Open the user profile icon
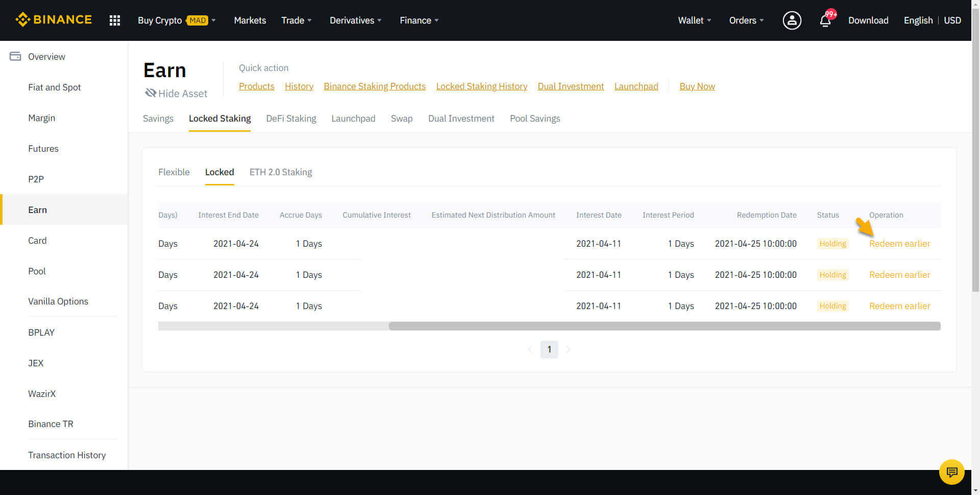The width and height of the screenshot is (980, 495). coord(792,20)
